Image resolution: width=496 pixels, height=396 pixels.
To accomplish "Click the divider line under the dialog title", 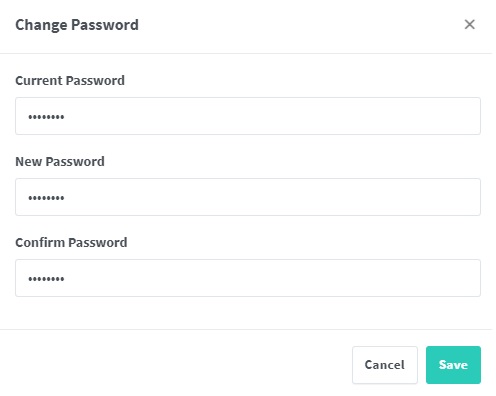I will (x=246, y=53).
